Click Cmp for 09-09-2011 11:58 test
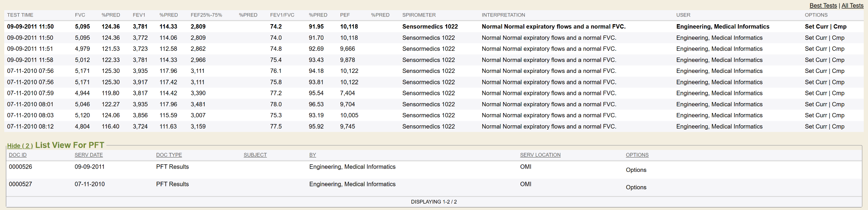 click(838, 60)
